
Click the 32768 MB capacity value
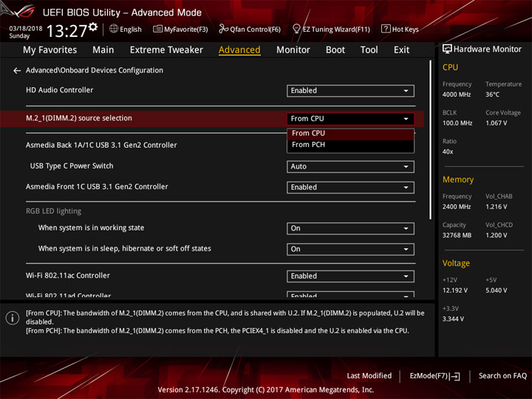[457, 236]
